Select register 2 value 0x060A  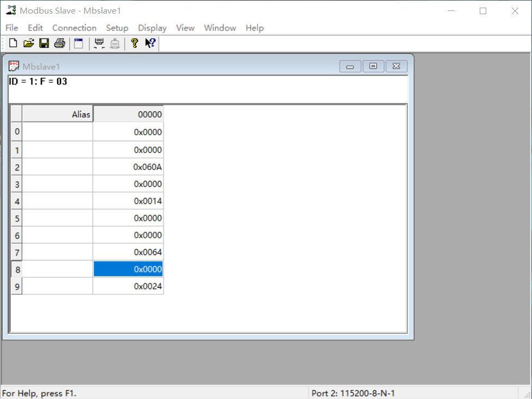[x=128, y=167]
